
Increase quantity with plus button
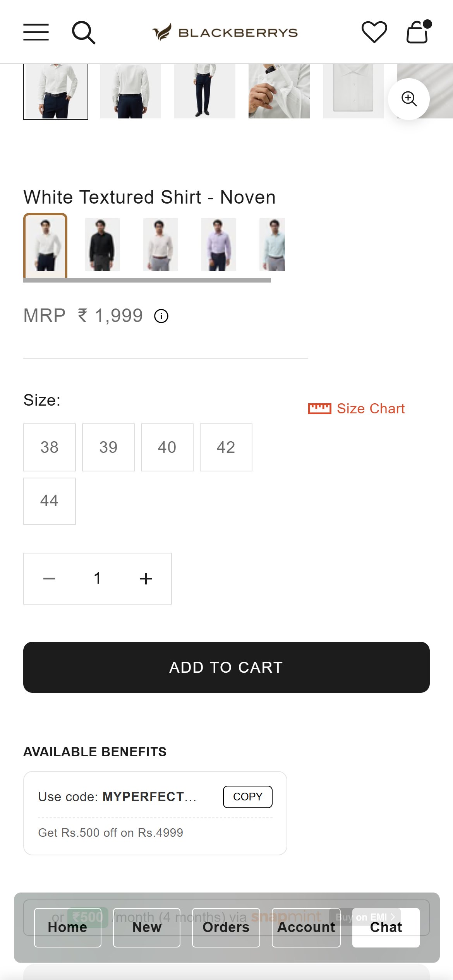tap(146, 579)
